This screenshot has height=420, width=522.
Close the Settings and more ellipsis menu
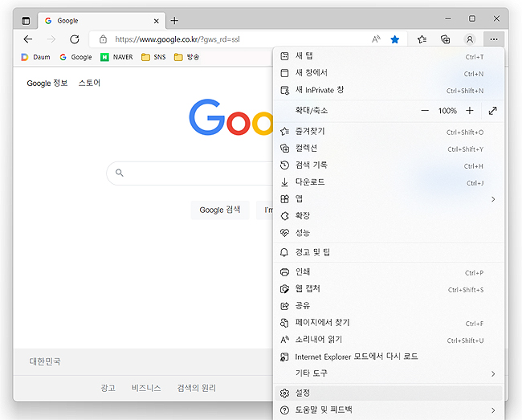pyautogui.click(x=494, y=39)
